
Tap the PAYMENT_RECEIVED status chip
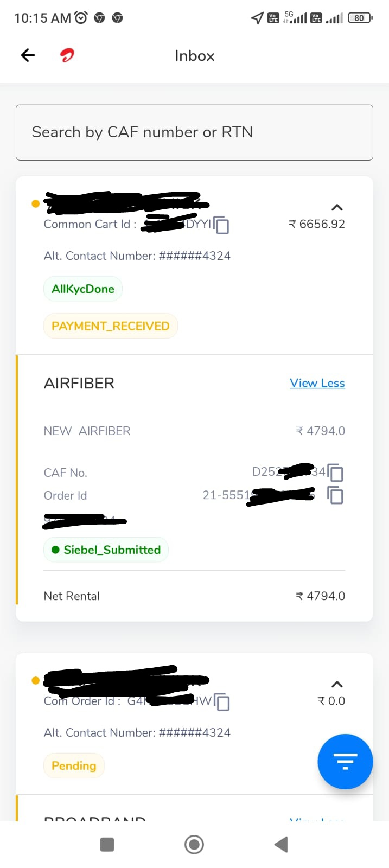[111, 326]
